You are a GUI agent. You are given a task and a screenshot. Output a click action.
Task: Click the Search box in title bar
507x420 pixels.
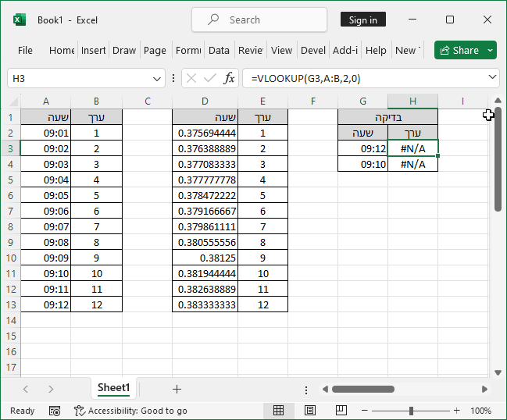[259, 20]
